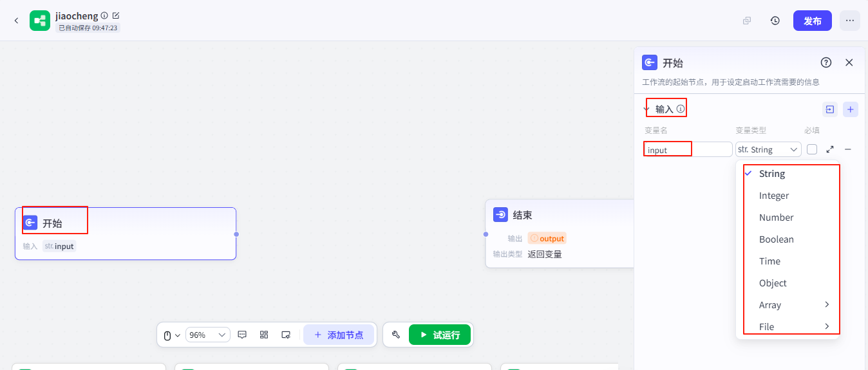Edit the jiaocheng workflow name
This screenshot has height=370, width=868.
pyautogui.click(x=116, y=15)
